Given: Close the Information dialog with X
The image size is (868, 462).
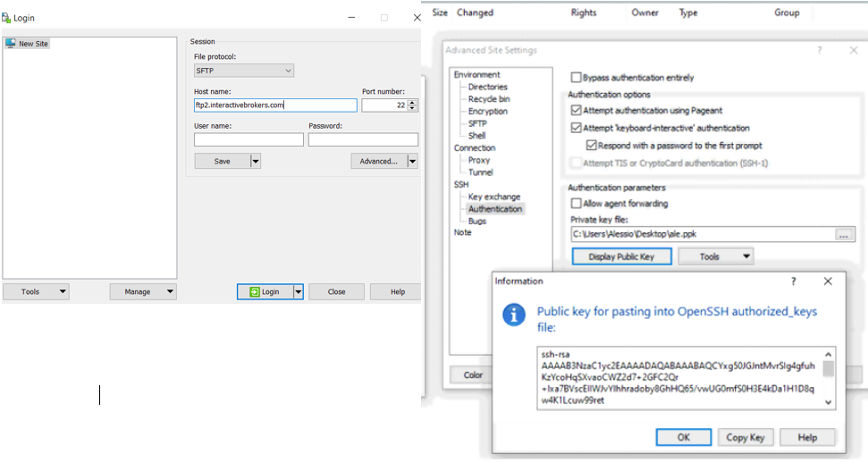Looking at the screenshot, I should click(828, 281).
